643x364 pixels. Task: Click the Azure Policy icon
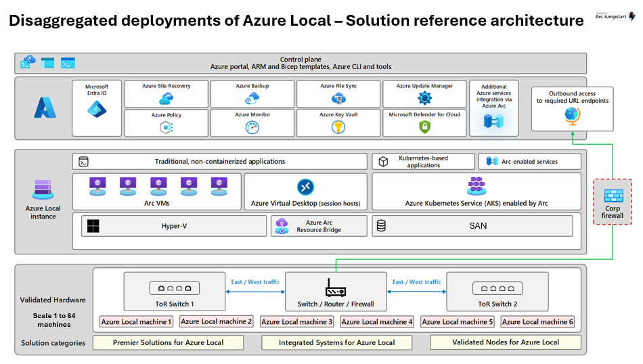(166, 127)
